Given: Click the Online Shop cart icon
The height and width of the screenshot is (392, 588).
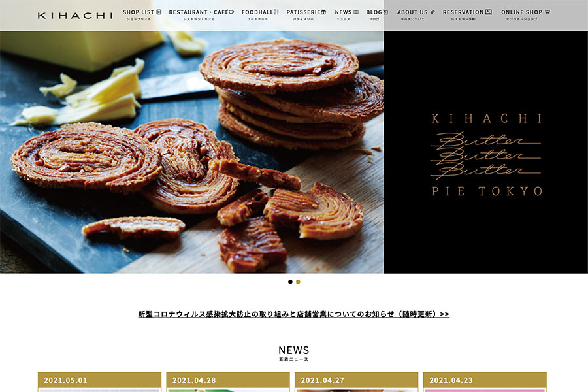Looking at the screenshot, I should click(547, 12).
